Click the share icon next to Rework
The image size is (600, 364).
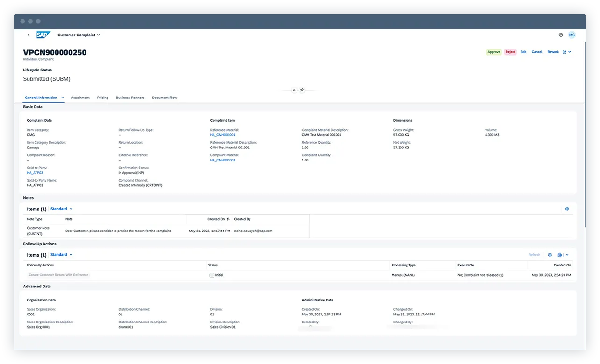pos(564,52)
